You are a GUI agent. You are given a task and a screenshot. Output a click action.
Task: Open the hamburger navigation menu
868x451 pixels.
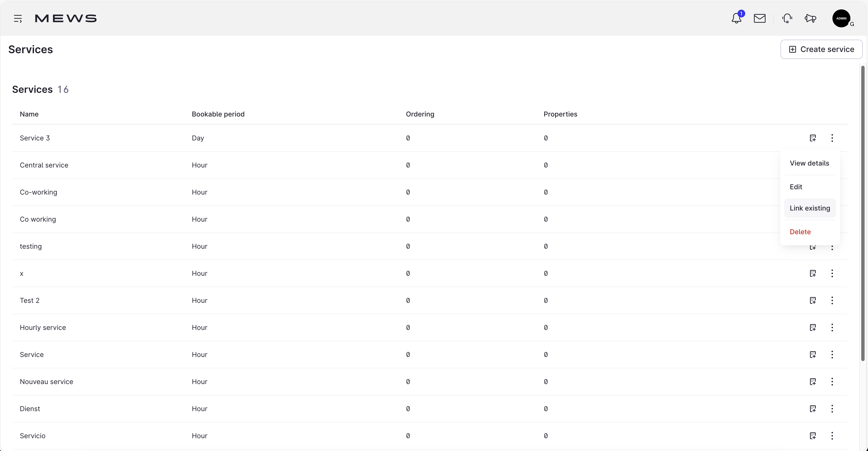click(18, 19)
